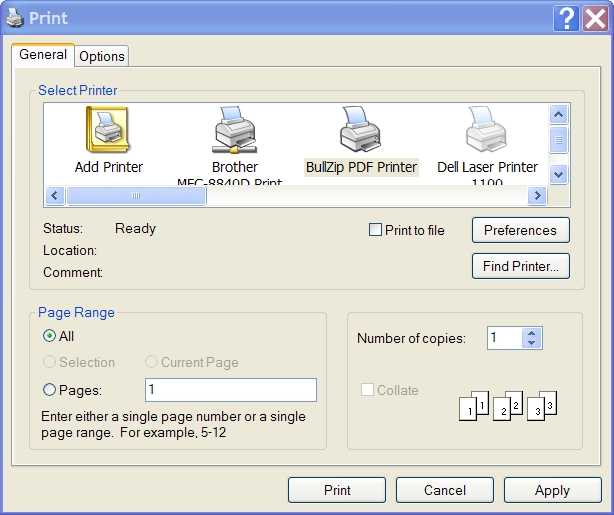The image size is (614, 515).
Task: Click the 'Page Range' group label
Action: pos(76,313)
